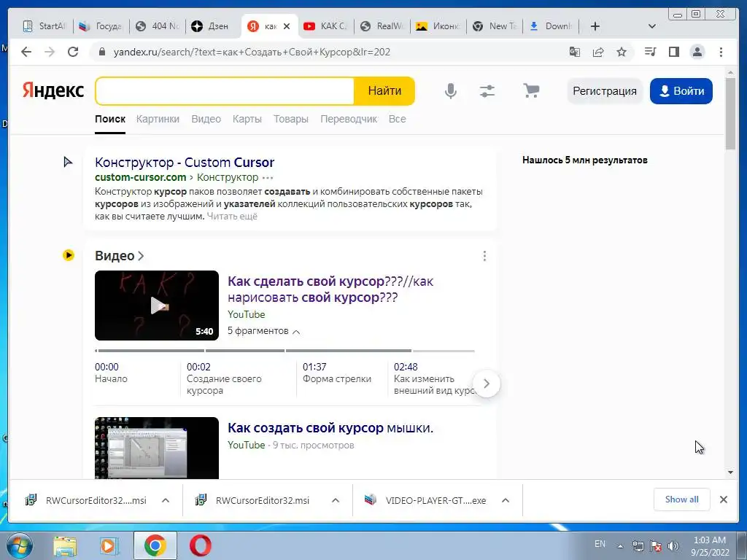This screenshot has height=560, width=747.
Task: Switch to the Карты tab
Action: 247,119
